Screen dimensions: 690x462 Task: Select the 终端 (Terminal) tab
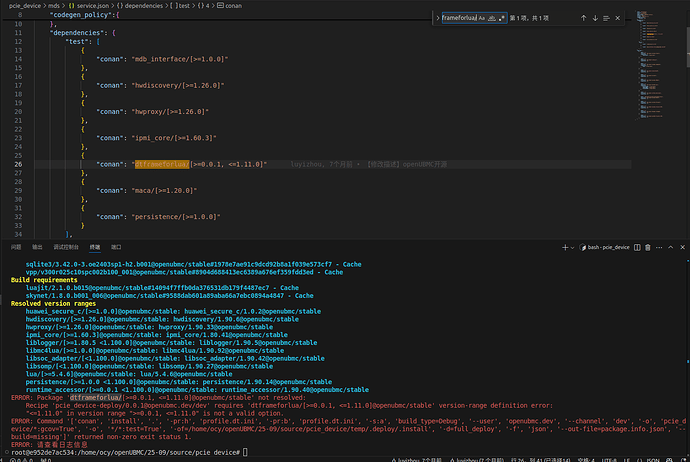click(x=95, y=245)
